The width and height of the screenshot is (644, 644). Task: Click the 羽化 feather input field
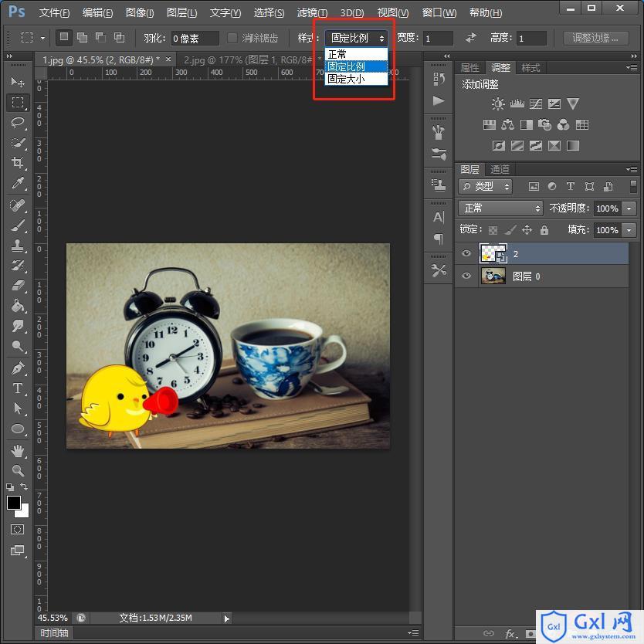(195, 38)
